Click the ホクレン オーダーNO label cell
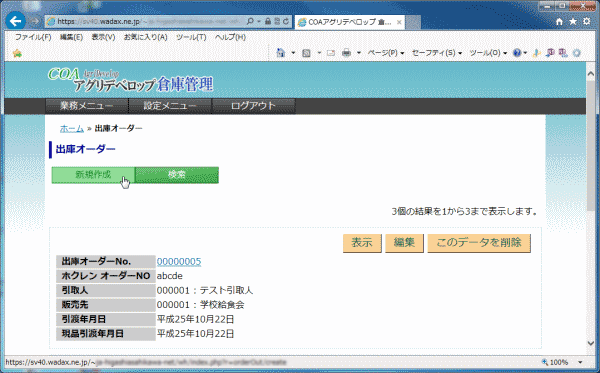This screenshot has width=600, height=373. (106, 276)
